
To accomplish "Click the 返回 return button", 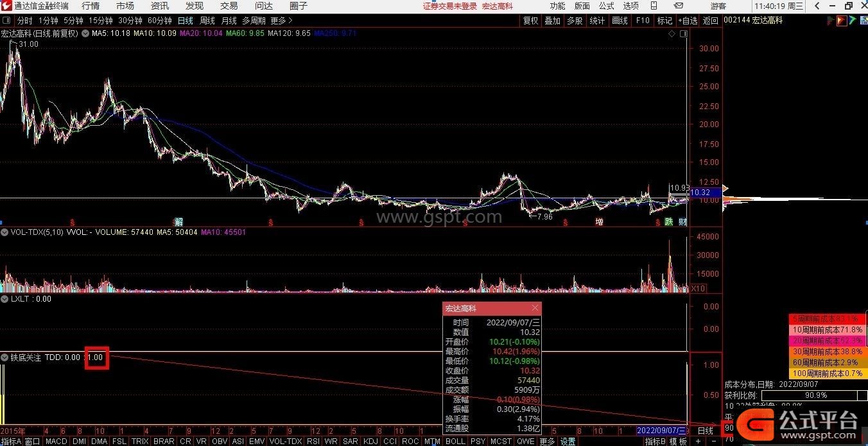I will pos(711,21).
